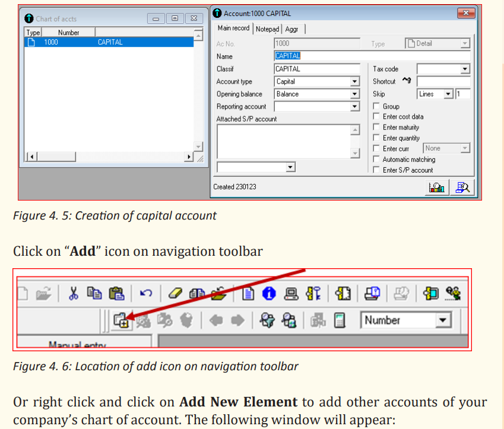The width and height of the screenshot is (504, 429).
Task: Click the Cut scissors icon in toolbar
Action: coord(74,293)
